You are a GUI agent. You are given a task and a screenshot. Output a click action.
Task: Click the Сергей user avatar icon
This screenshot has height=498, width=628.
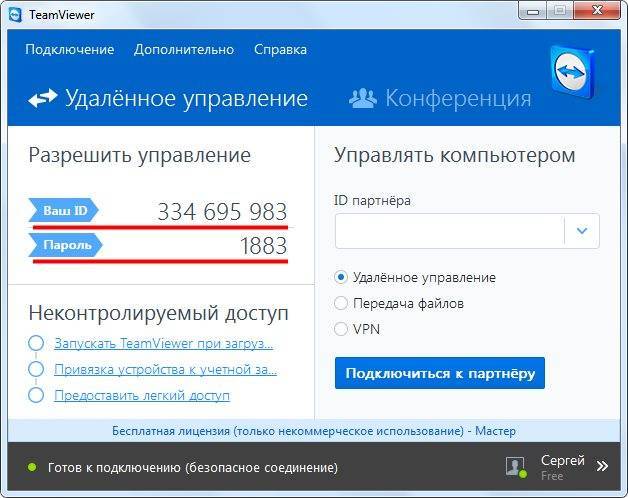pos(515,467)
